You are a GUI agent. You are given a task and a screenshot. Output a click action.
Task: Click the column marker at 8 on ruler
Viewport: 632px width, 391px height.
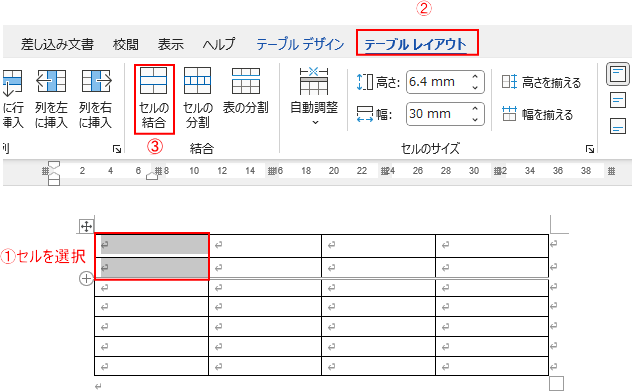[158, 171]
